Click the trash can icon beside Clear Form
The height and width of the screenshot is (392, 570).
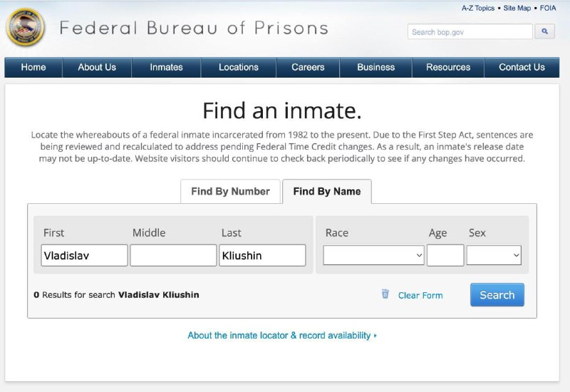click(x=385, y=294)
